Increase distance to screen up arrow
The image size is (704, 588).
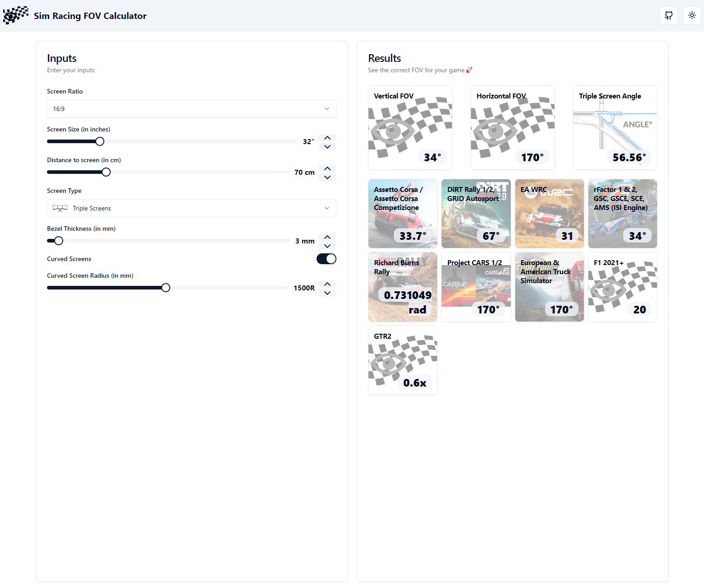point(327,168)
